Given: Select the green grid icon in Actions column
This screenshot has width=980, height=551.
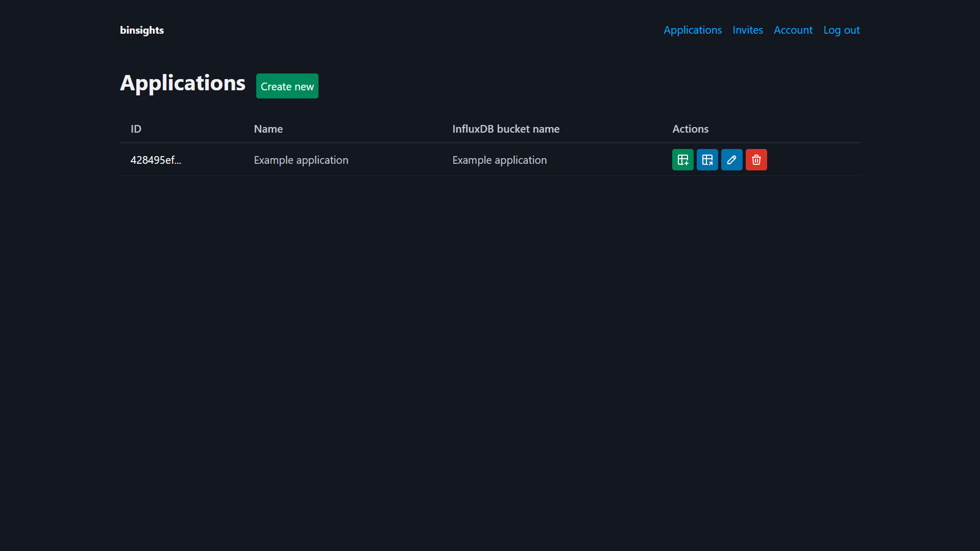Looking at the screenshot, I should pyautogui.click(x=682, y=160).
